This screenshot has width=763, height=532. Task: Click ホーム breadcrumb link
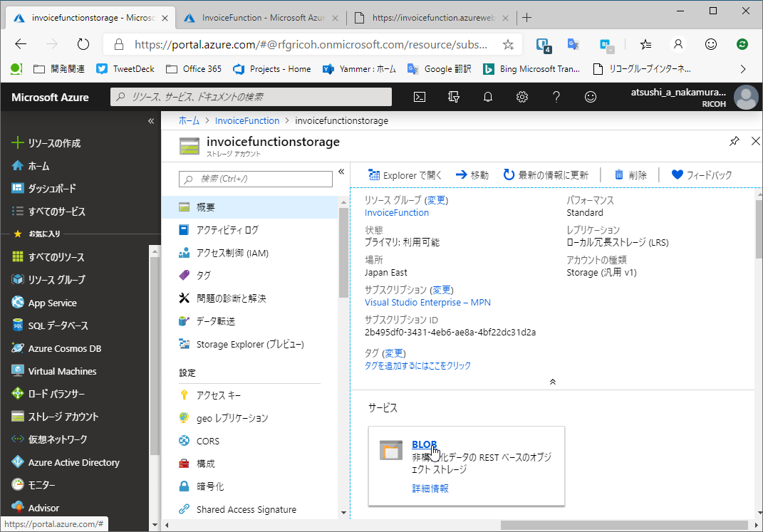click(x=189, y=120)
